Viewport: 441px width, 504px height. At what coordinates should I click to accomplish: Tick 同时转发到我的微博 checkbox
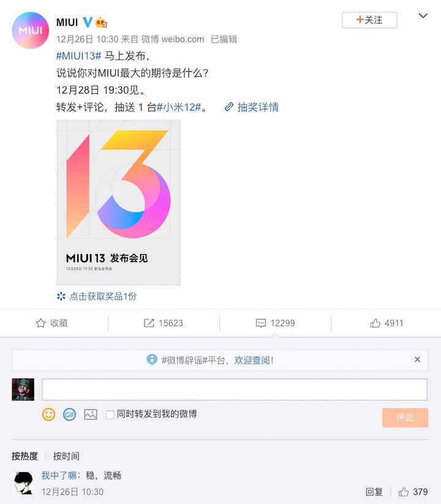(x=110, y=415)
